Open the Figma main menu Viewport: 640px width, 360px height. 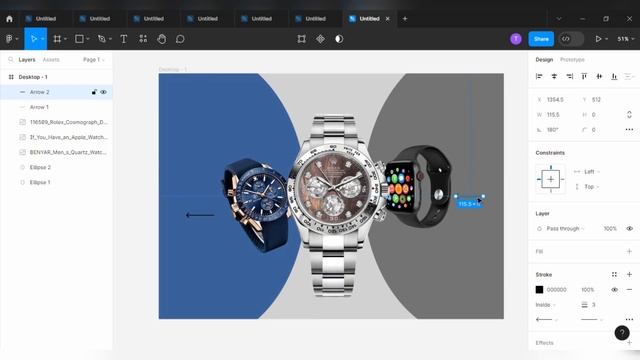click(9, 39)
